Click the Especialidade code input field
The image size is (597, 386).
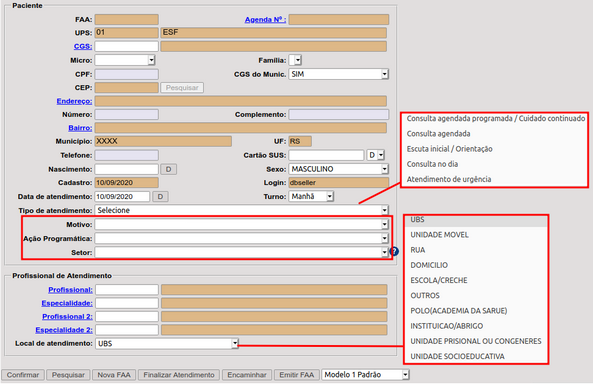pos(127,303)
